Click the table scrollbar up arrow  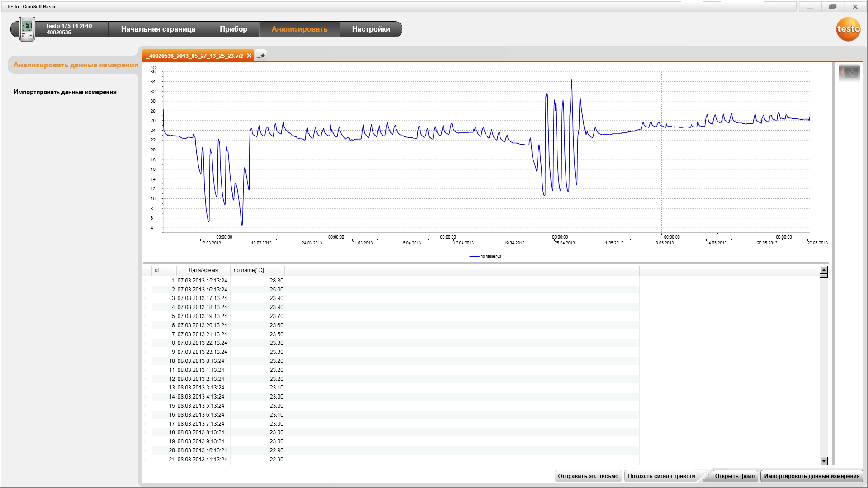[824, 270]
